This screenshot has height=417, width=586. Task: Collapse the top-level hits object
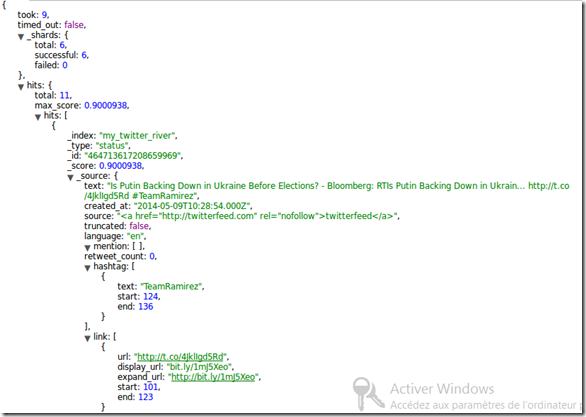click(21, 87)
